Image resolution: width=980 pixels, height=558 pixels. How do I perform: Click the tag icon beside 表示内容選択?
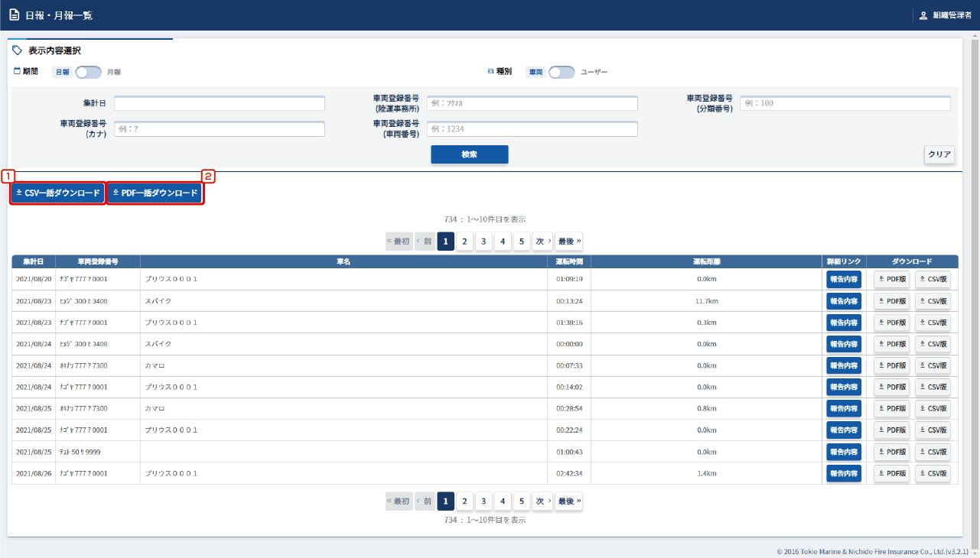(18, 50)
